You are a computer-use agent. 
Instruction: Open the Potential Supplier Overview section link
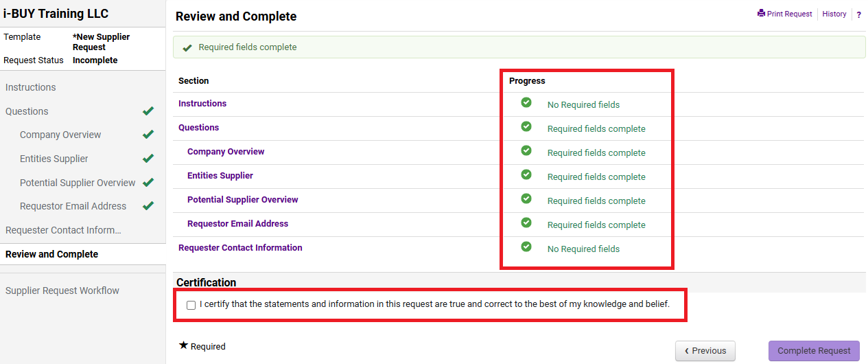pyautogui.click(x=243, y=200)
